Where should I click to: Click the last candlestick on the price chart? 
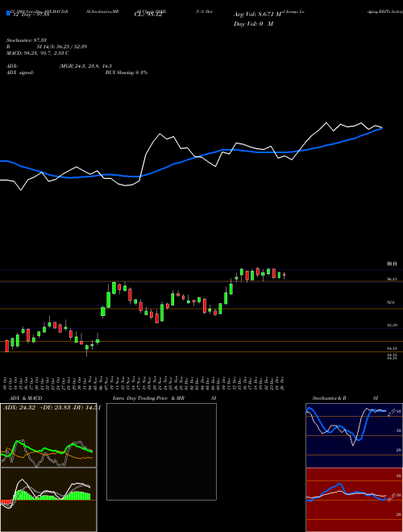tap(285, 276)
